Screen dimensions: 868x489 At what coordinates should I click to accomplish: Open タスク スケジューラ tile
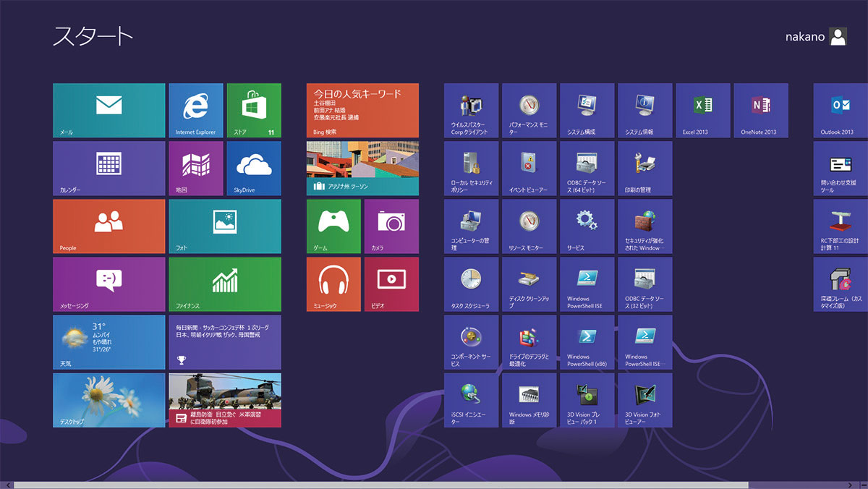[472, 284]
